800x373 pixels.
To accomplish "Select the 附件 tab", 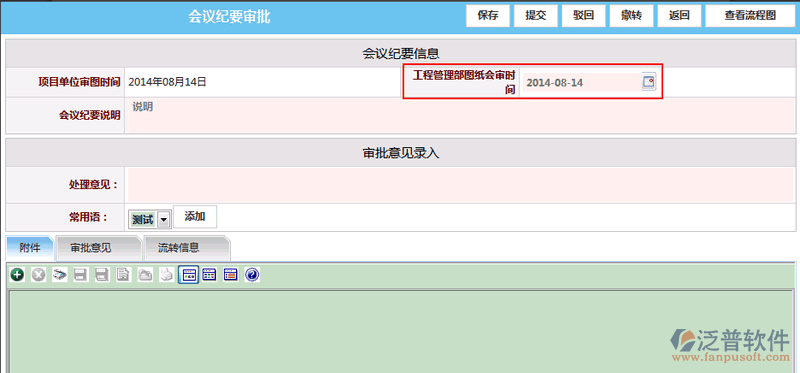I will point(30,248).
